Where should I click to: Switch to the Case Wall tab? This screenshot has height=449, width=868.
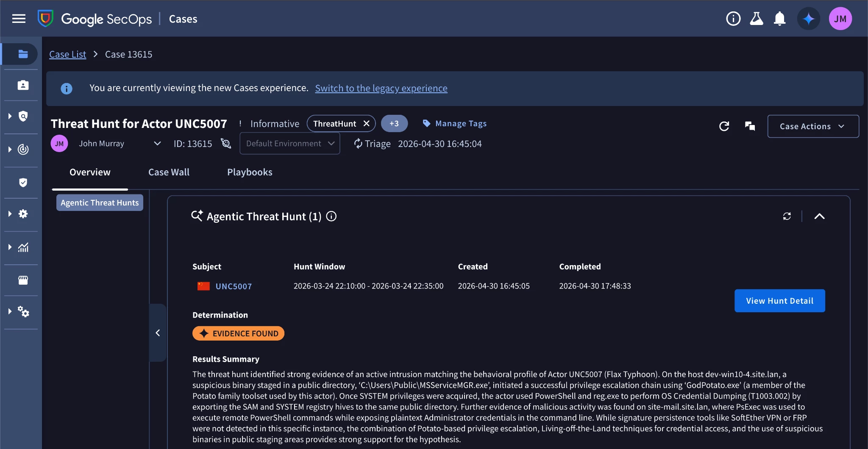pyautogui.click(x=169, y=172)
